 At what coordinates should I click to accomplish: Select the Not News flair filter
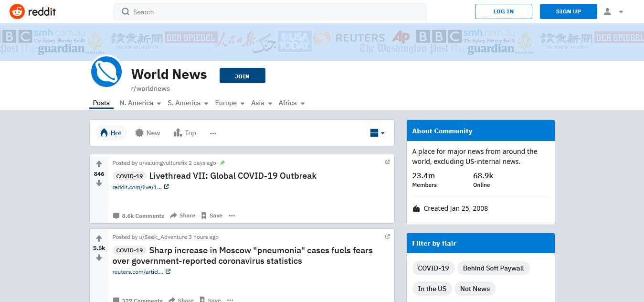(x=475, y=289)
